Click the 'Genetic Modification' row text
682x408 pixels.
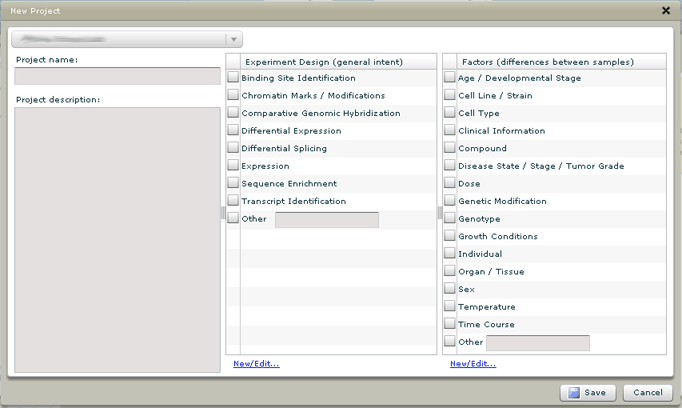[x=502, y=201]
